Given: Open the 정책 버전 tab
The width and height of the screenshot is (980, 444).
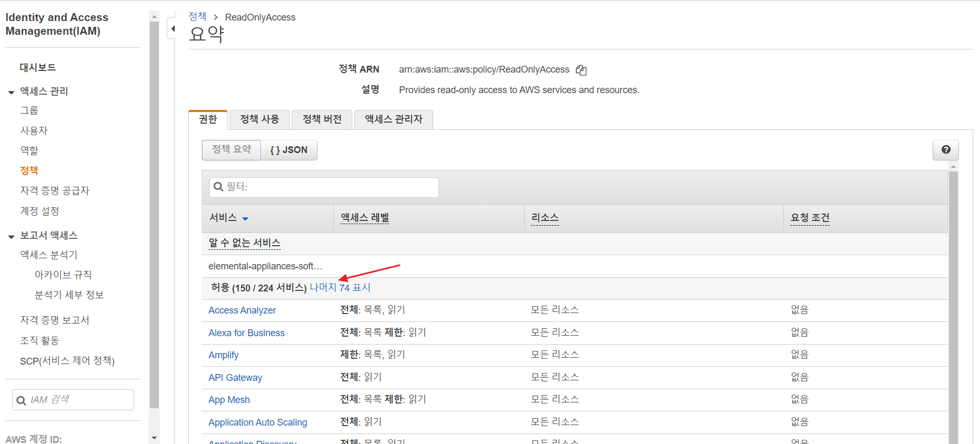Looking at the screenshot, I should pyautogui.click(x=322, y=119).
